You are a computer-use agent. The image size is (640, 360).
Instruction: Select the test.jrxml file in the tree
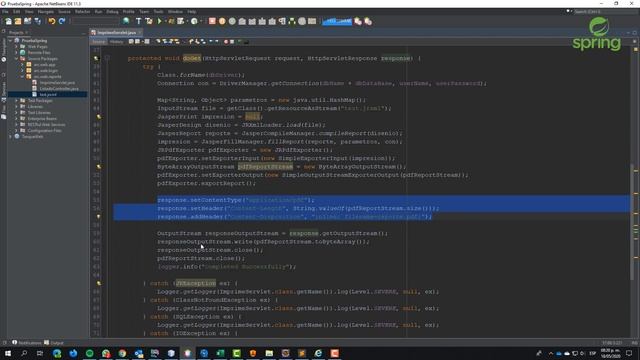(48, 95)
